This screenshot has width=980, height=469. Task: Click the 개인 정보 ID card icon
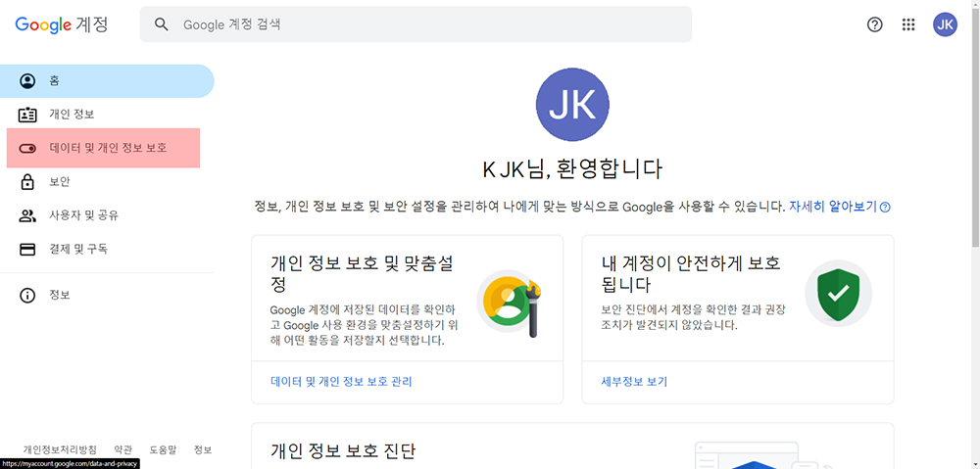(27, 115)
